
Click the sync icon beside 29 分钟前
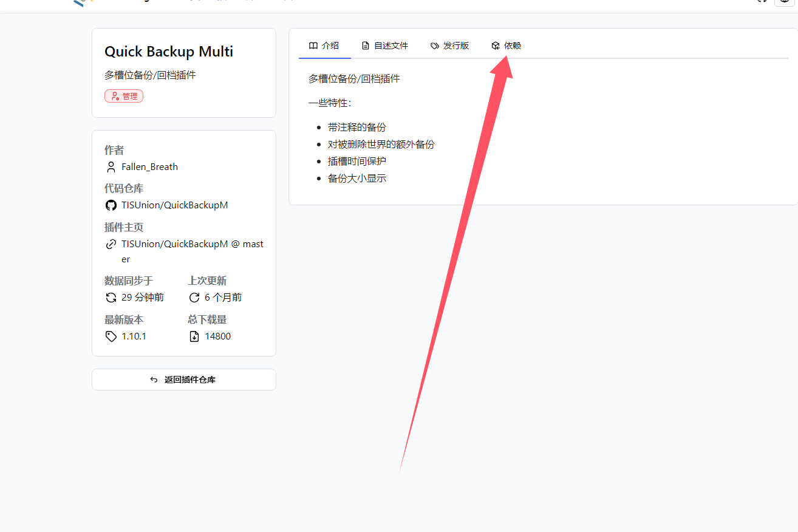click(x=111, y=298)
